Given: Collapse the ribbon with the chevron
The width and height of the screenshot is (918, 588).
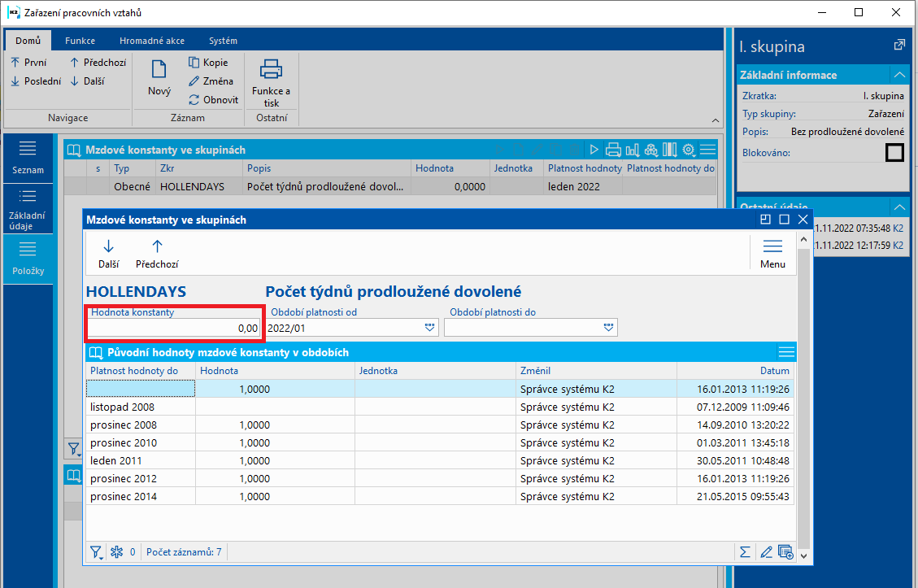Looking at the screenshot, I should (715, 119).
